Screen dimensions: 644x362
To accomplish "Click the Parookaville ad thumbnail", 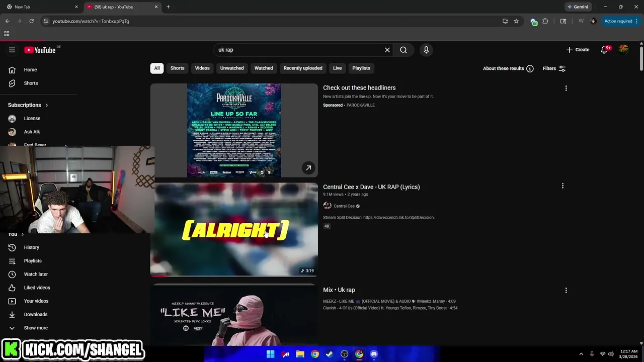I will 234,130.
